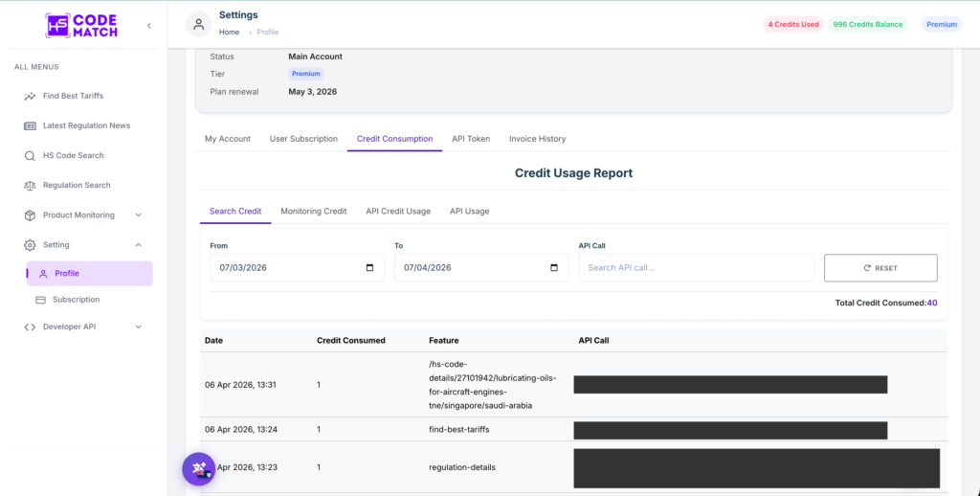Click the Search API call field
The image size is (980, 496).
[x=697, y=268]
